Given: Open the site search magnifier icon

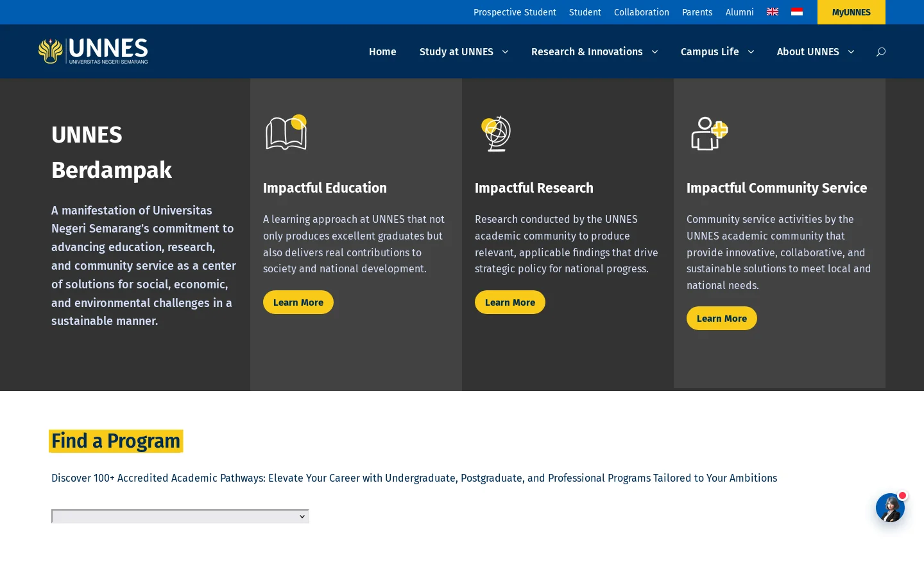Looking at the screenshot, I should pyautogui.click(x=881, y=52).
